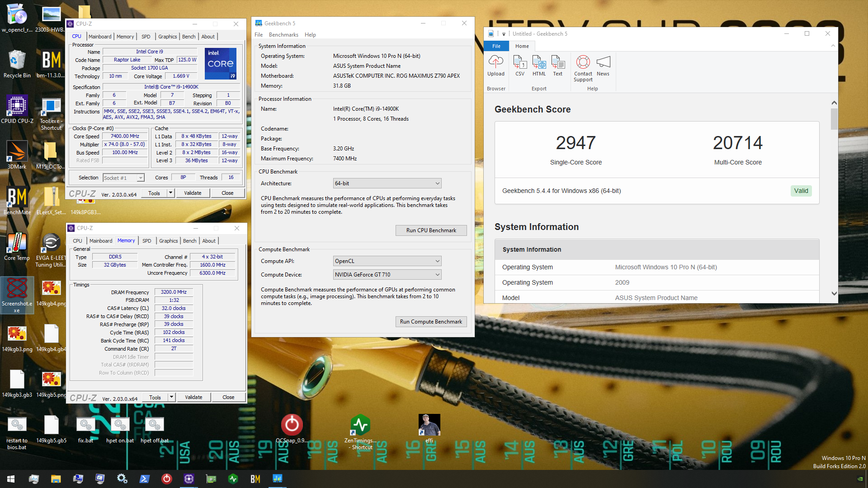Click the Multi-Core Score 20714 value
The width and height of the screenshot is (868, 488).
(x=738, y=143)
